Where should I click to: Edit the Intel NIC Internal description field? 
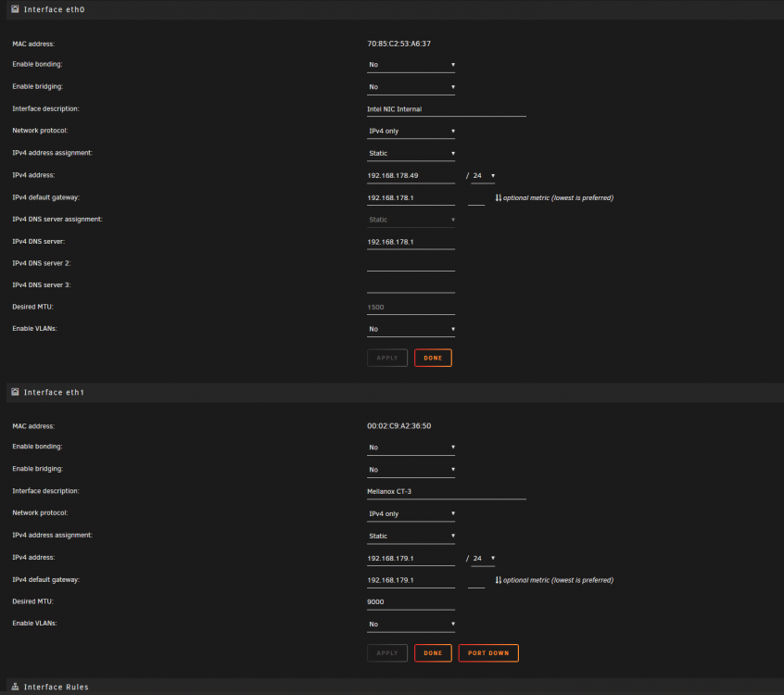click(446, 109)
